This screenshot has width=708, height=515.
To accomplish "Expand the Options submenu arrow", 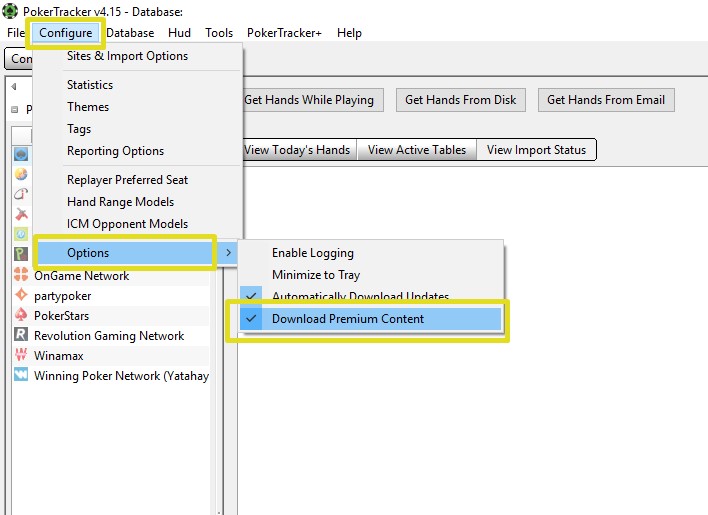I will pos(229,253).
